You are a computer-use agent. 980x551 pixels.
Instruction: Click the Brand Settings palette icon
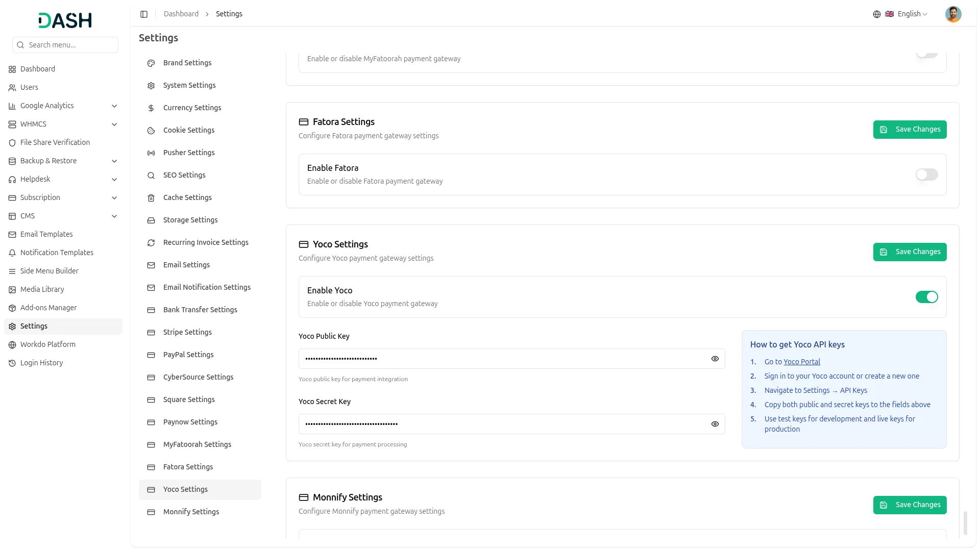[151, 63]
